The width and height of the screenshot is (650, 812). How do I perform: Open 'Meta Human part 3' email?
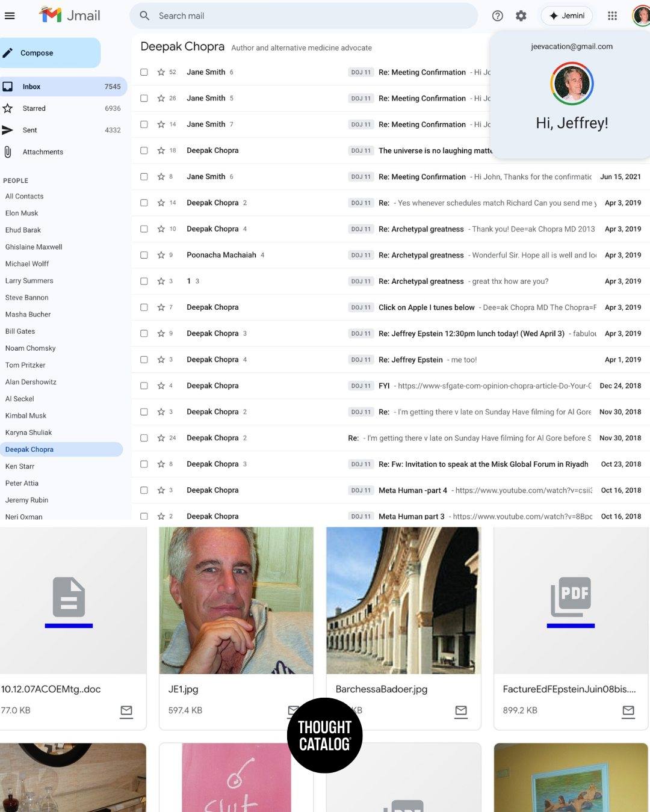[x=391, y=515]
